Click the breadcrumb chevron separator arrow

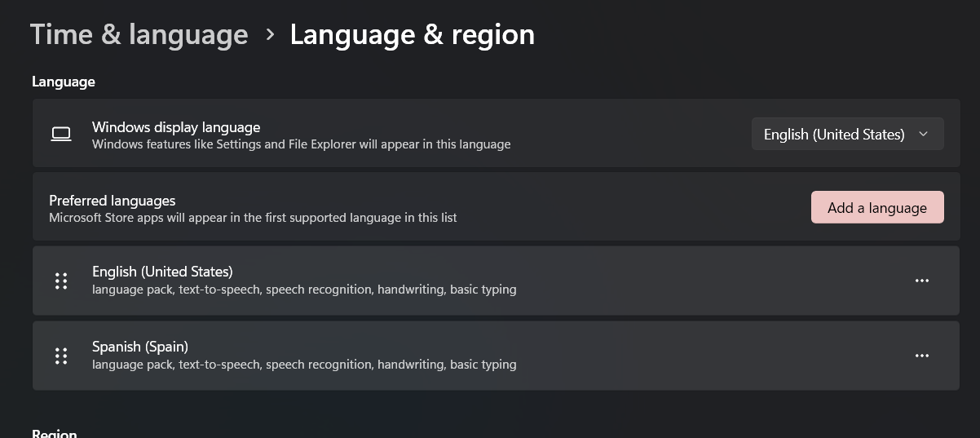tap(270, 35)
